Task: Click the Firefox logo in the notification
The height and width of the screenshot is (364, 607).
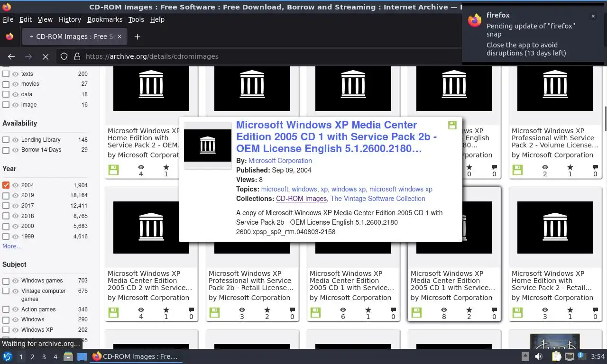Action: pos(475,20)
